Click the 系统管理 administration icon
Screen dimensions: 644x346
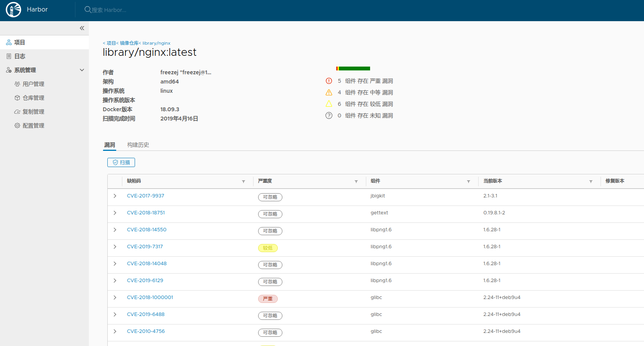(x=9, y=70)
